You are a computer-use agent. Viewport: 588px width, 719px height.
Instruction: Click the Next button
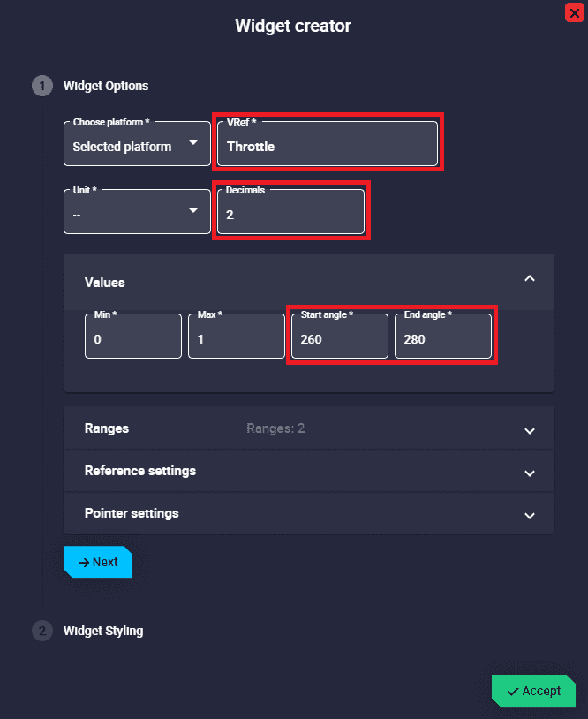[x=98, y=562]
